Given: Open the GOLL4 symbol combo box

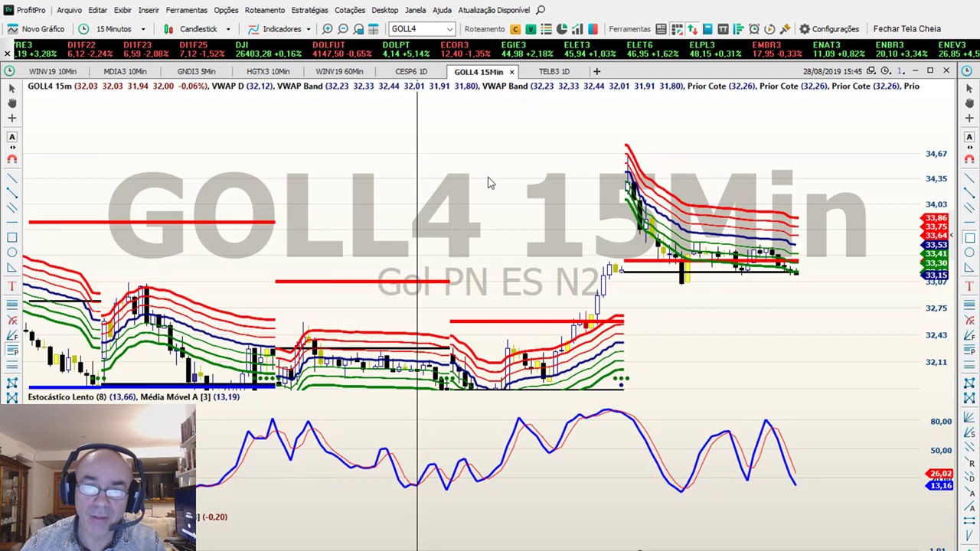Looking at the screenshot, I should coord(422,29).
